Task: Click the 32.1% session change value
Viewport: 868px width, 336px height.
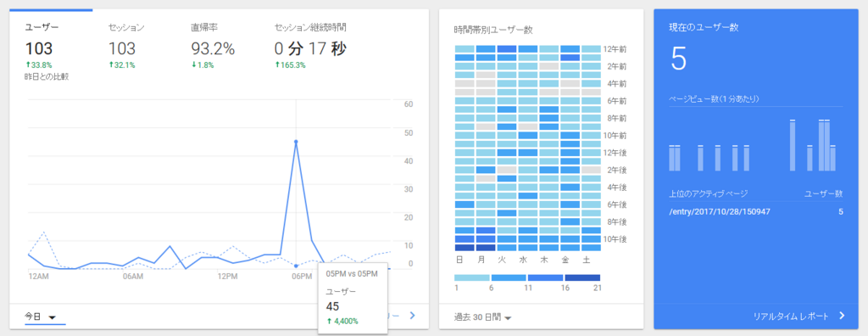Action: pyautogui.click(x=122, y=64)
